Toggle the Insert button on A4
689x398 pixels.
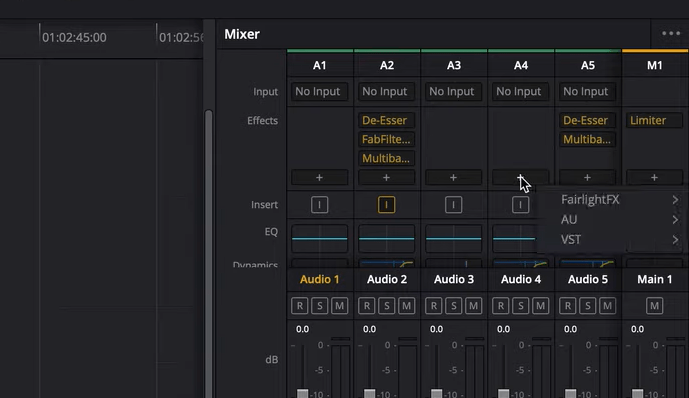(520, 205)
